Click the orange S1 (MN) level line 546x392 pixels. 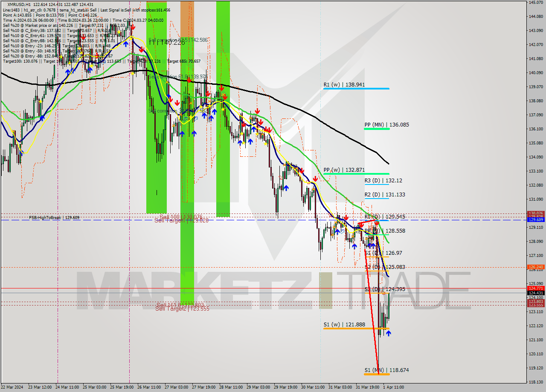pyautogui.click(x=377, y=374)
